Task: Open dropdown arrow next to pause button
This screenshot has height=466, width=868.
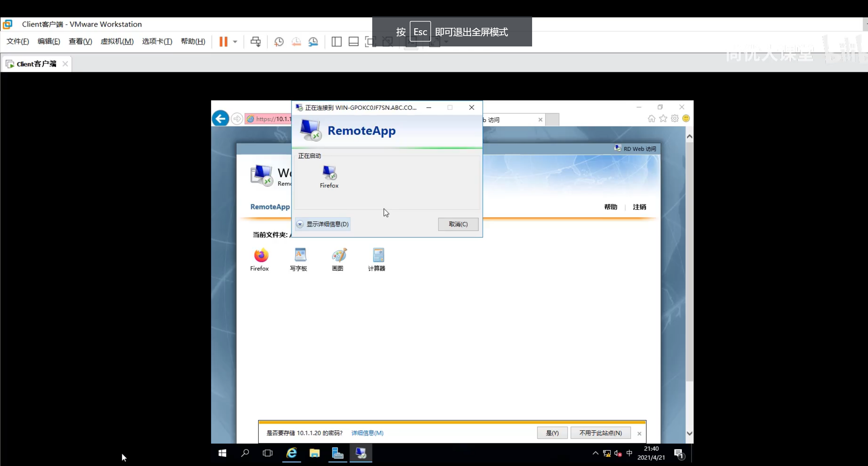Action: tap(235, 42)
